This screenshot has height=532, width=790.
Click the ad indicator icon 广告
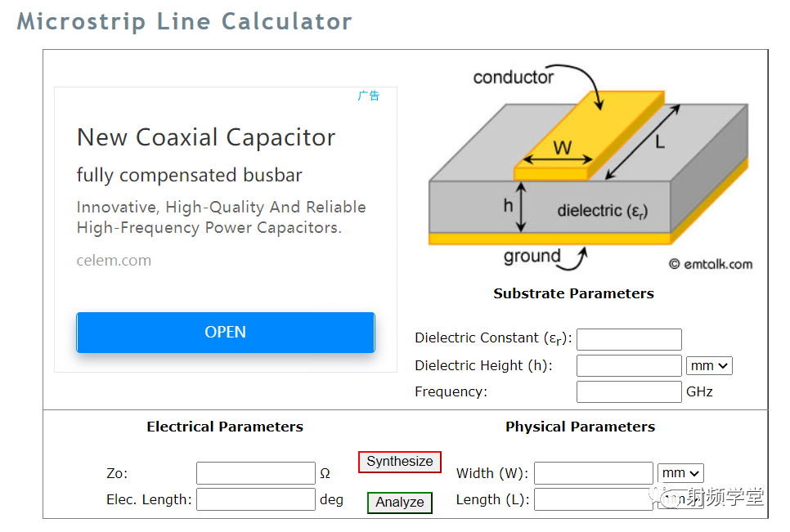point(368,96)
